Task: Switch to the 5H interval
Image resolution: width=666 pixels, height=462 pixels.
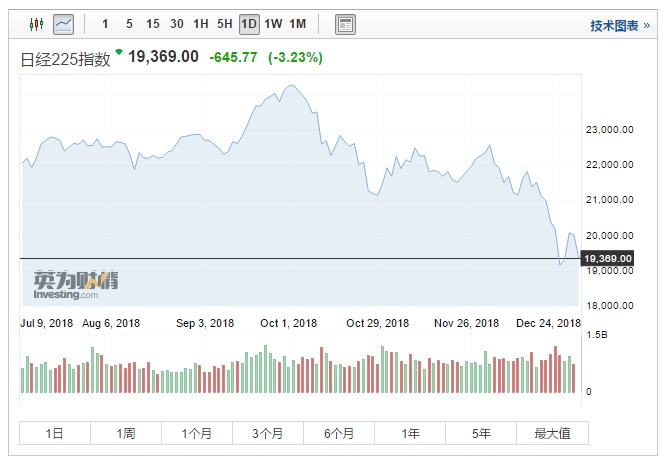Action: point(225,23)
